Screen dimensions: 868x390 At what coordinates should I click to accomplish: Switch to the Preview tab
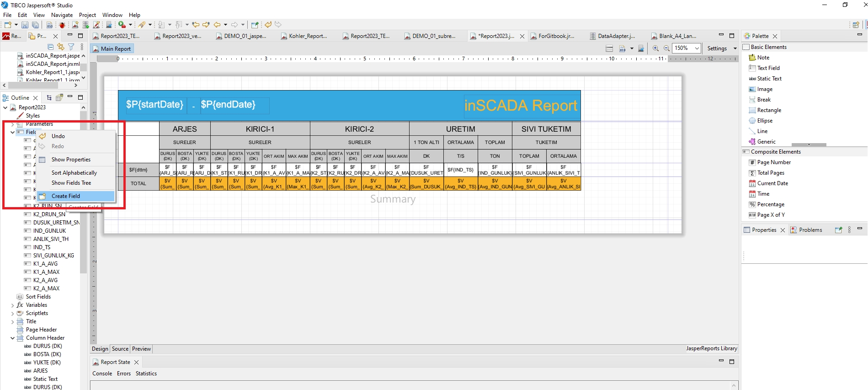pyautogui.click(x=141, y=349)
